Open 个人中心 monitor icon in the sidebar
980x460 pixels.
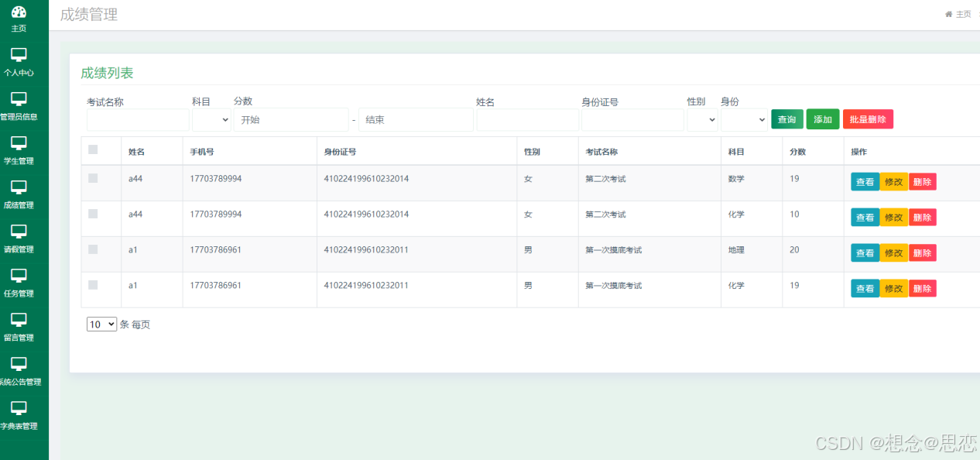tap(19, 55)
